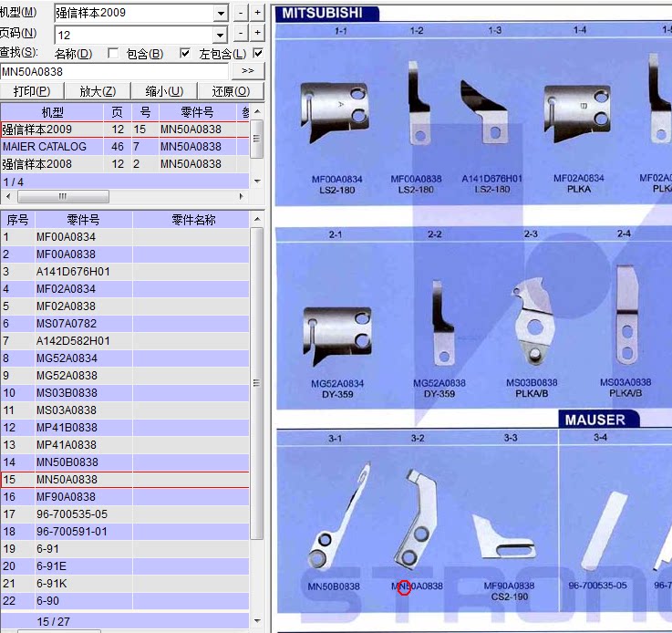The width and height of the screenshot is (672, 633).
Task: Select part row 22 6-90
Action: (x=125, y=601)
